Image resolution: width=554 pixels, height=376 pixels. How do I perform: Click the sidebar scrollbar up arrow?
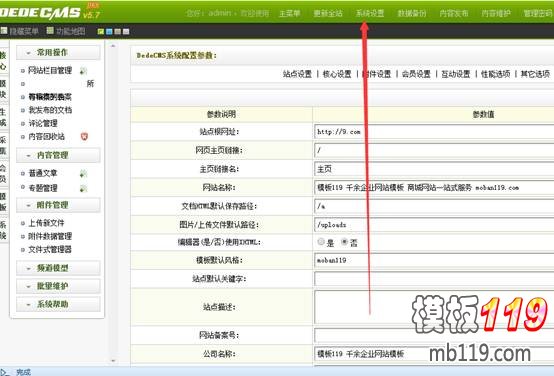click(113, 46)
